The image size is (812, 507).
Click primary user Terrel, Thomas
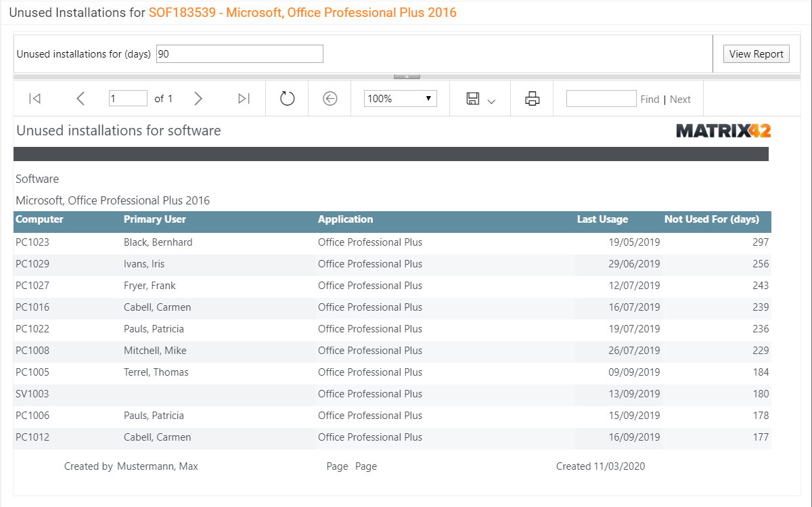pos(156,372)
